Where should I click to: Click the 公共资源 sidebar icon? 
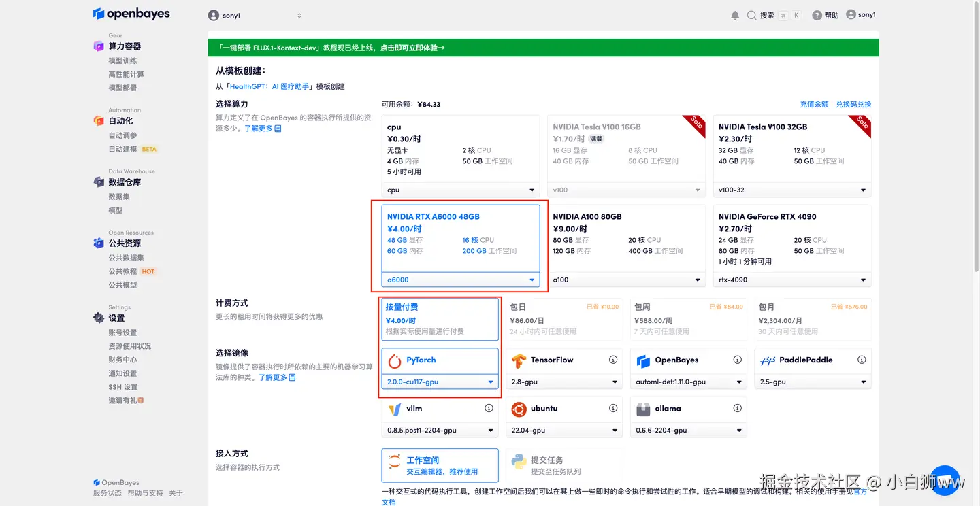(99, 243)
